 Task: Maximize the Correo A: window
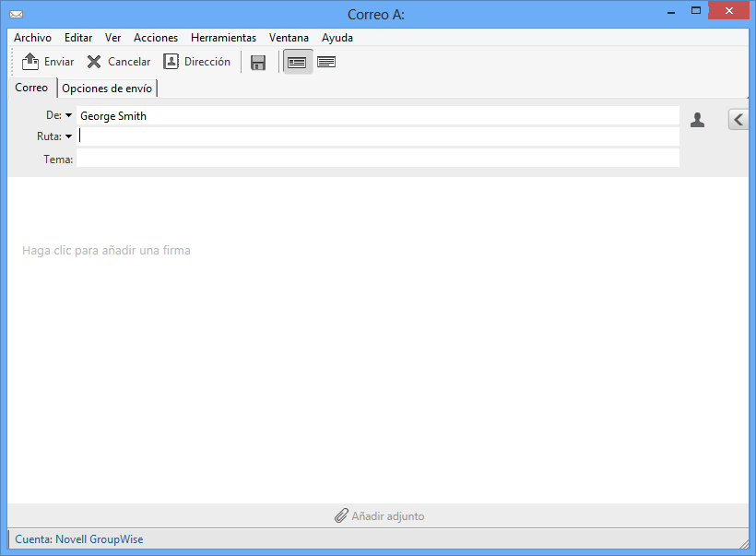(696, 11)
